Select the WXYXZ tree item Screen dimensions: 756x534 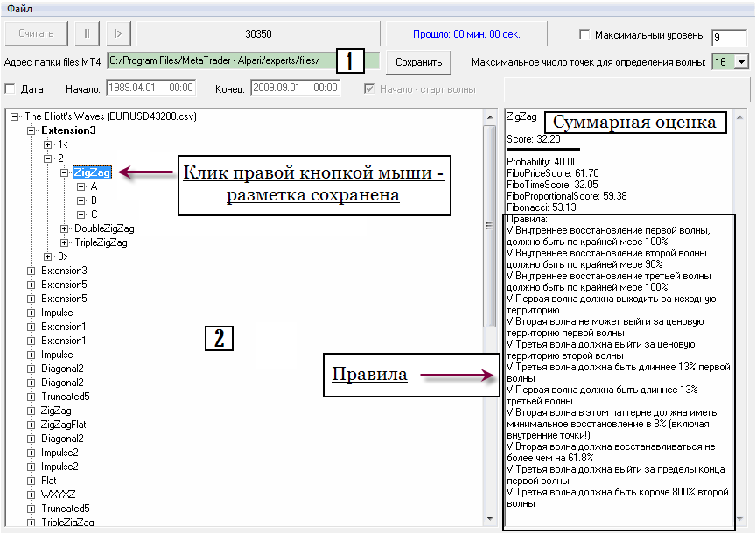click(x=58, y=495)
